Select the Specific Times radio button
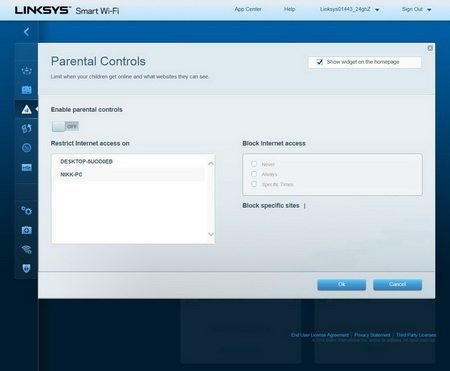Viewport: 450px width, 371px height. [254, 184]
